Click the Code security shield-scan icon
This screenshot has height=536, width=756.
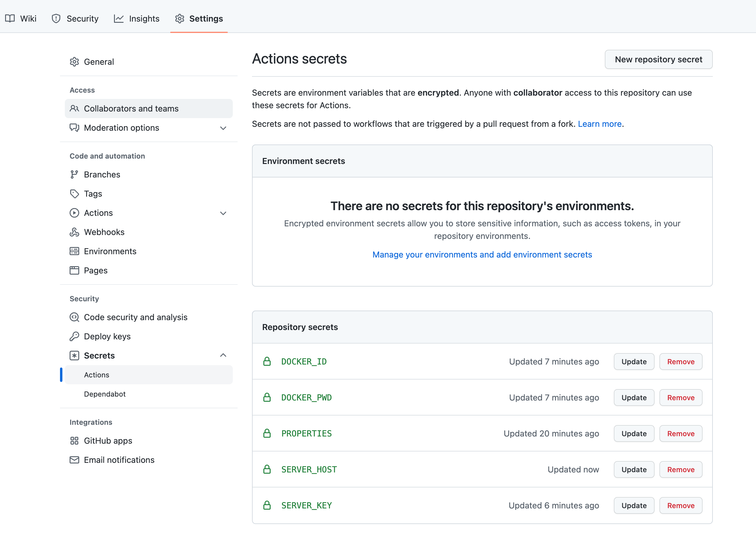[74, 317]
